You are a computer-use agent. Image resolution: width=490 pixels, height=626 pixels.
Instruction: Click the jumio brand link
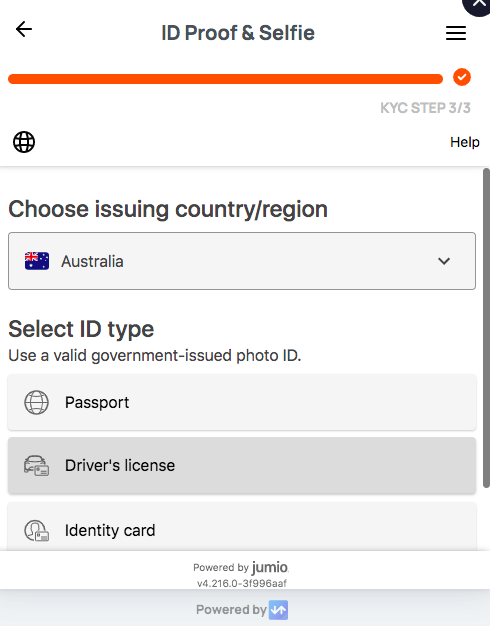click(270, 567)
